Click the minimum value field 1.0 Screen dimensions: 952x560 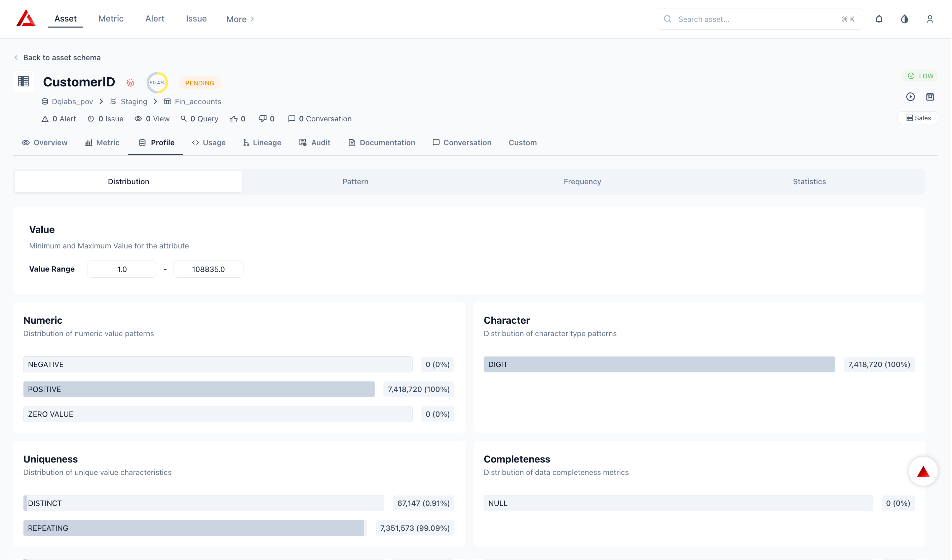pos(122,269)
